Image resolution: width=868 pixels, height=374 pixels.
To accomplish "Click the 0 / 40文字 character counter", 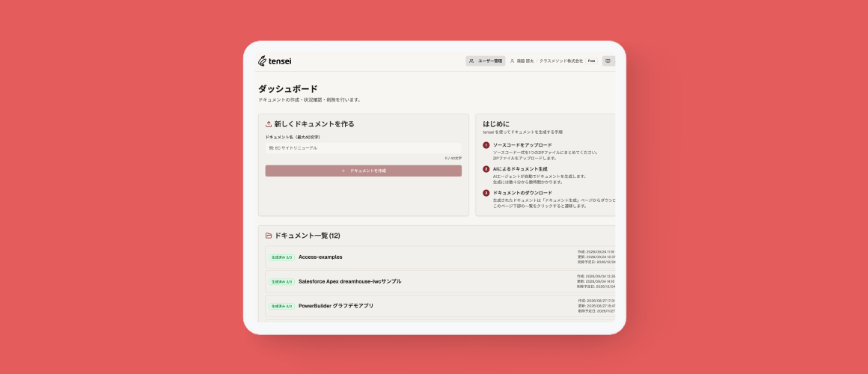I will (453, 159).
